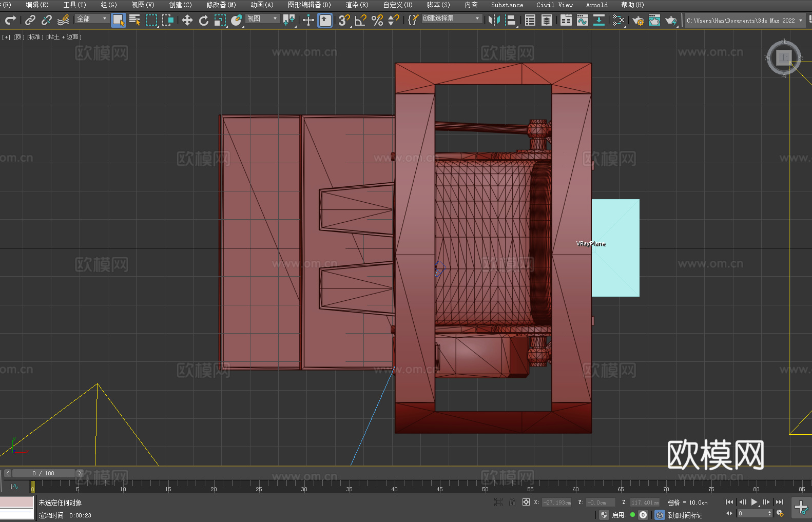The height and width of the screenshot is (522, 812).
Task: Toggle Spinner Snap
Action: pyautogui.click(x=394, y=20)
